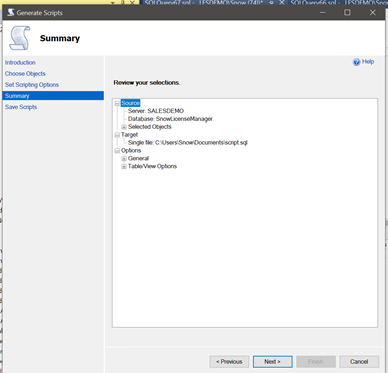Click the Previous button
The height and width of the screenshot is (373, 388).
pyautogui.click(x=229, y=362)
